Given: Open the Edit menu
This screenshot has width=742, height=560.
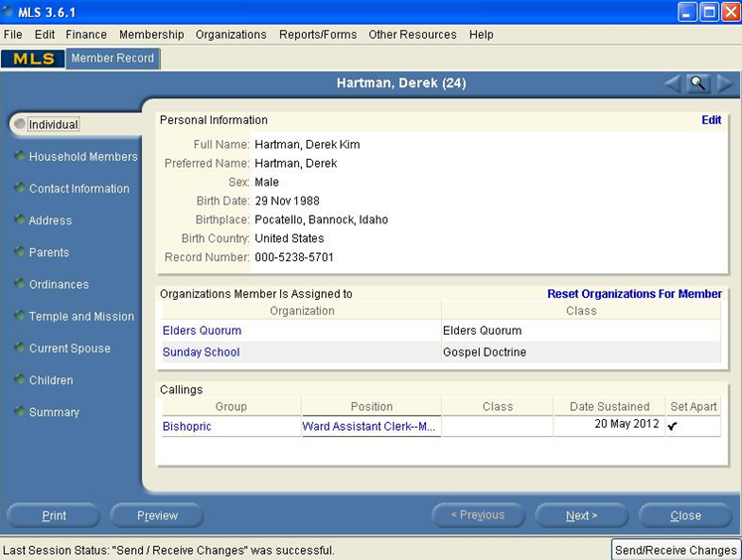Looking at the screenshot, I should 45,35.
